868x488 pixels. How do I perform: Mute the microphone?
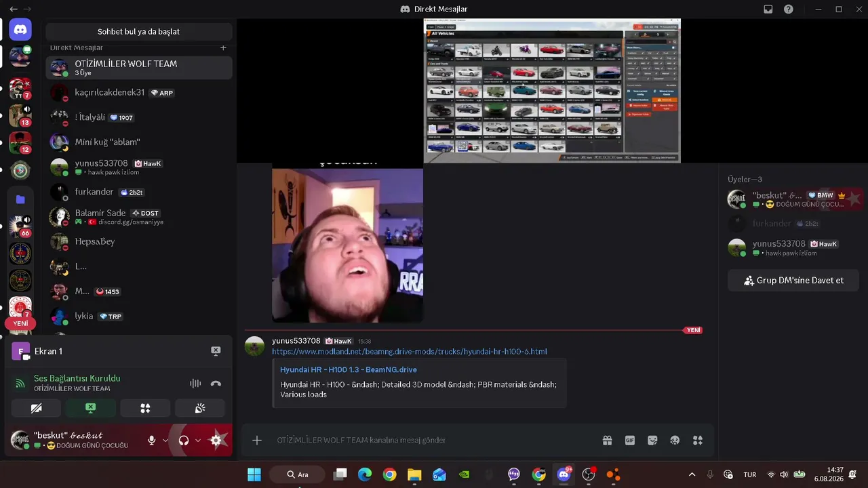click(x=152, y=441)
